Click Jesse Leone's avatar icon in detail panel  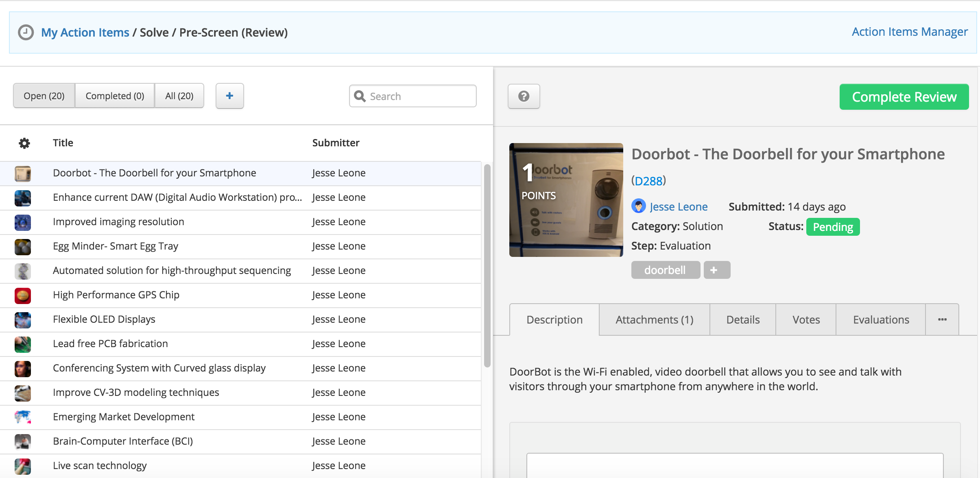[x=639, y=206]
